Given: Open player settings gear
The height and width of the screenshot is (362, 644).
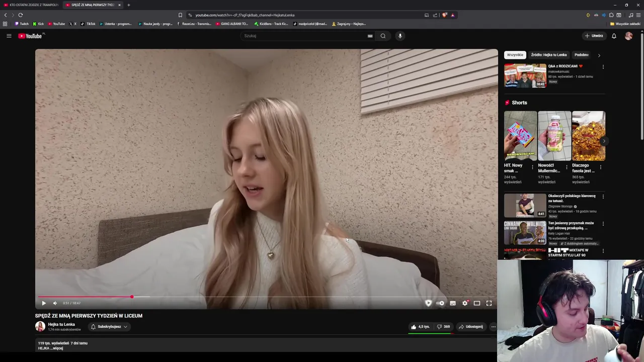Looking at the screenshot, I should tap(465, 303).
